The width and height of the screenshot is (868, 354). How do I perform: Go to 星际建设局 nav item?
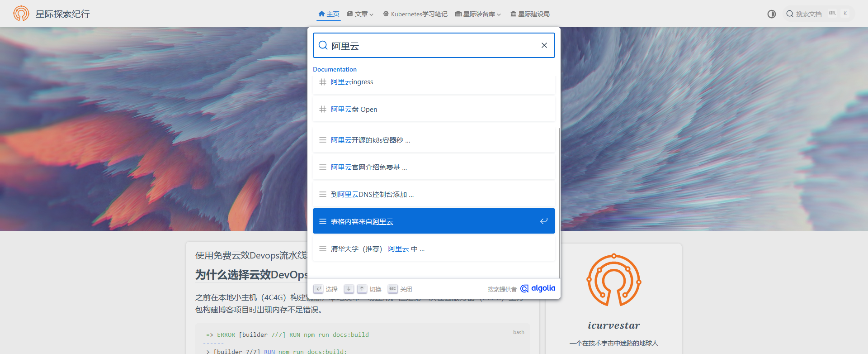pyautogui.click(x=530, y=14)
